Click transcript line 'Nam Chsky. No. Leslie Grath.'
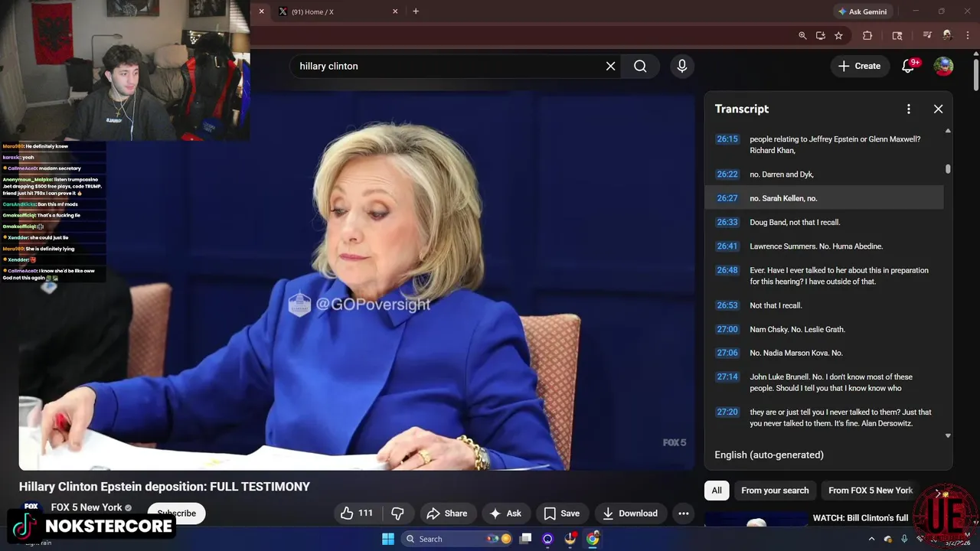This screenshot has width=980, height=551. [797, 329]
